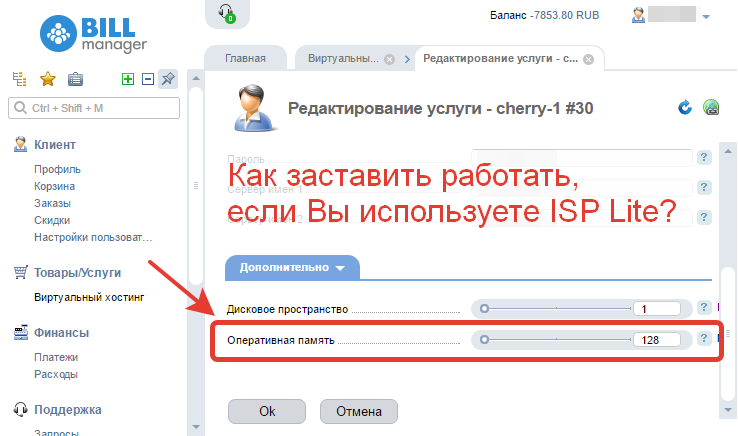Show help for Сервер имен 1 field

pyautogui.click(x=704, y=187)
